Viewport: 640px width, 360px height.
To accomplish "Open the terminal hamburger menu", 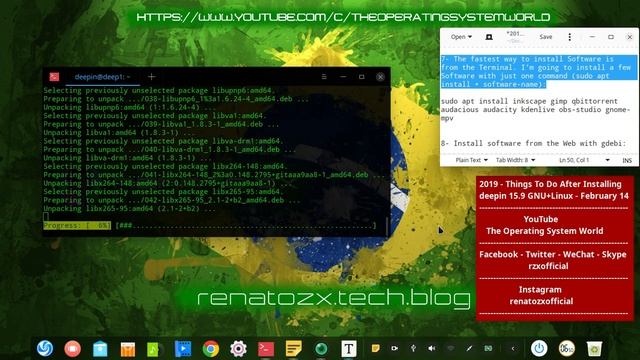I will tap(324, 77).
